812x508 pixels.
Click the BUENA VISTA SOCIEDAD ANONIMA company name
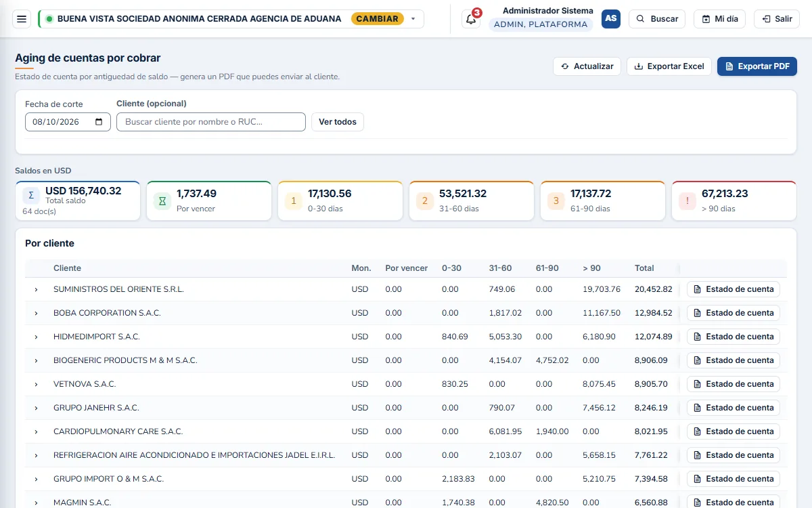200,19
